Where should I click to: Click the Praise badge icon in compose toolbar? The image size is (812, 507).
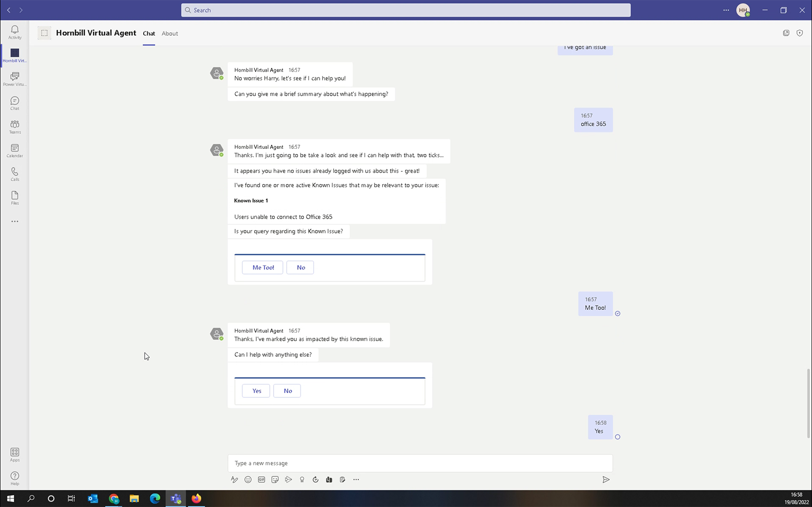tap(302, 479)
